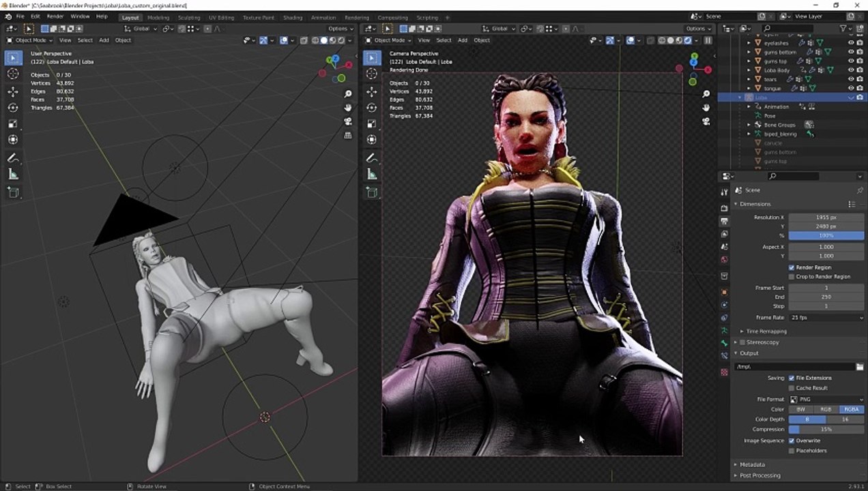Enable Crop to Render Region
The width and height of the screenshot is (868, 491).
(x=792, y=276)
